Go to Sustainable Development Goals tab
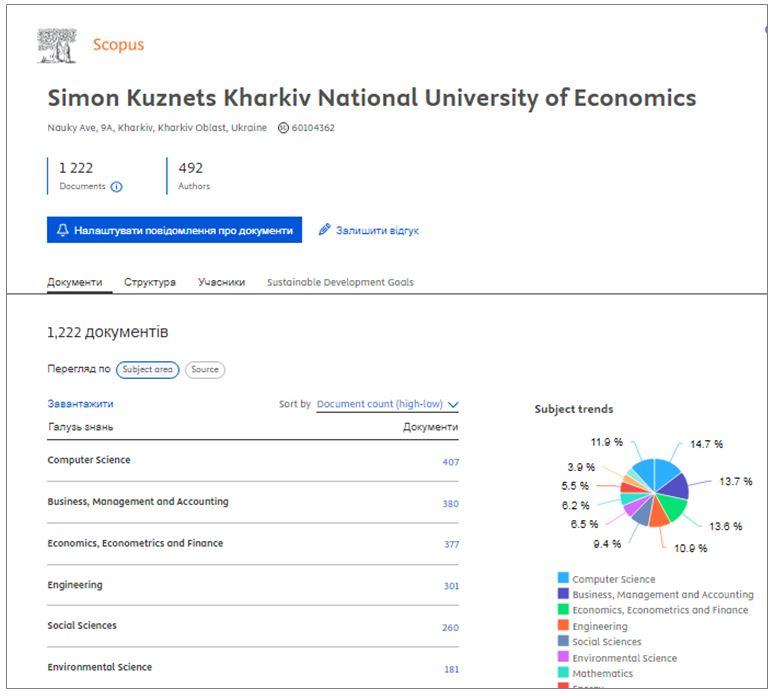774x696 pixels. [x=340, y=282]
